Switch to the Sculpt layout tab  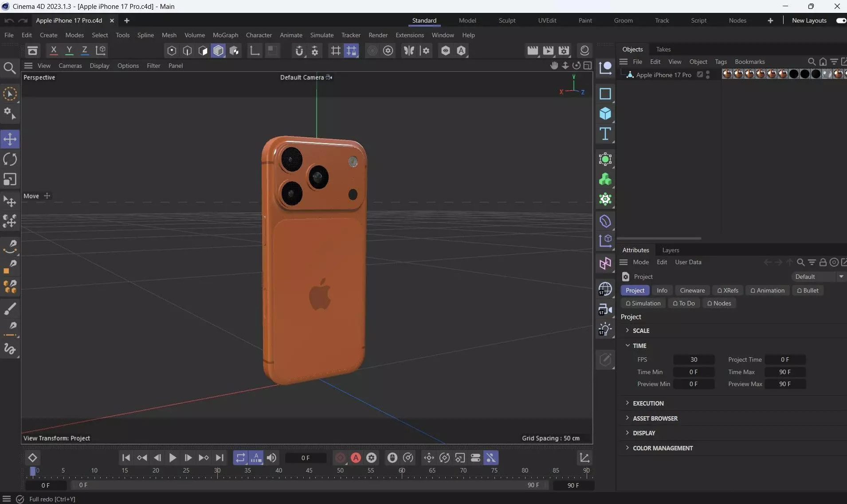point(507,20)
